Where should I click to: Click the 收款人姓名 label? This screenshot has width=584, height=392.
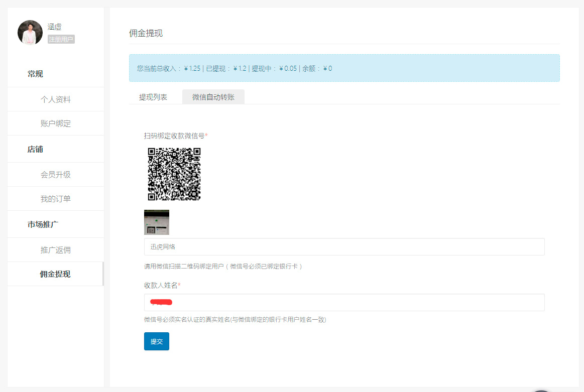point(162,285)
